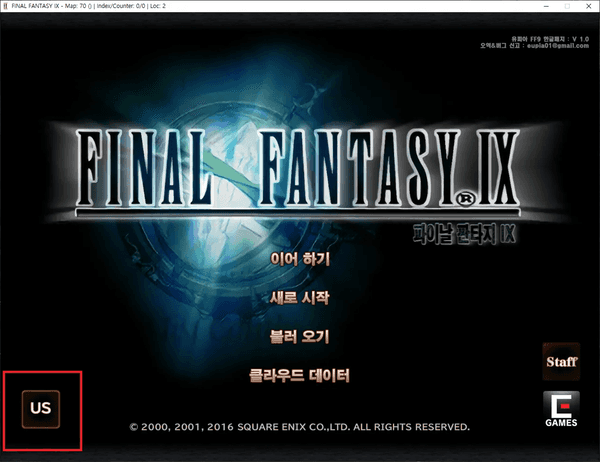Select 새로 시작 (New Game) menu option
This screenshot has height=462, width=600.
coord(300,297)
